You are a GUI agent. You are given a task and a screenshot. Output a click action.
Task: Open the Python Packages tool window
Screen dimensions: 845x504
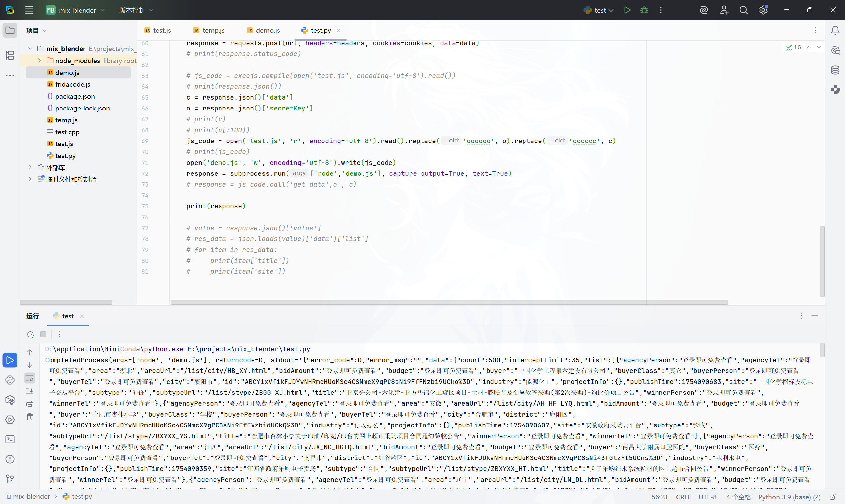(10, 400)
